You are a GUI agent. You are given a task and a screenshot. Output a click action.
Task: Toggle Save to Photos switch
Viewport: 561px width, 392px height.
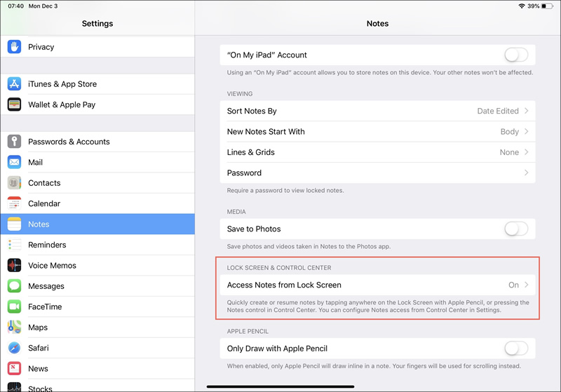(516, 229)
